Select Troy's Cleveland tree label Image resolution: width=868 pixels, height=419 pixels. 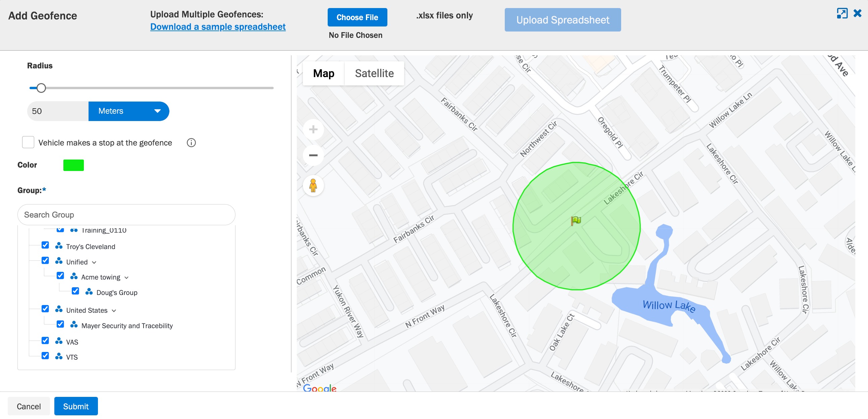click(x=91, y=247)
